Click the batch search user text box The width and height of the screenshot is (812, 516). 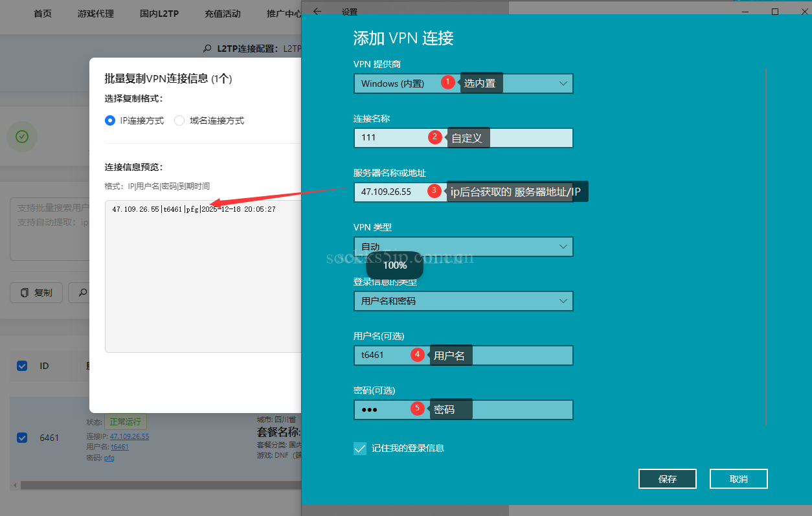[x=49, y=229]
